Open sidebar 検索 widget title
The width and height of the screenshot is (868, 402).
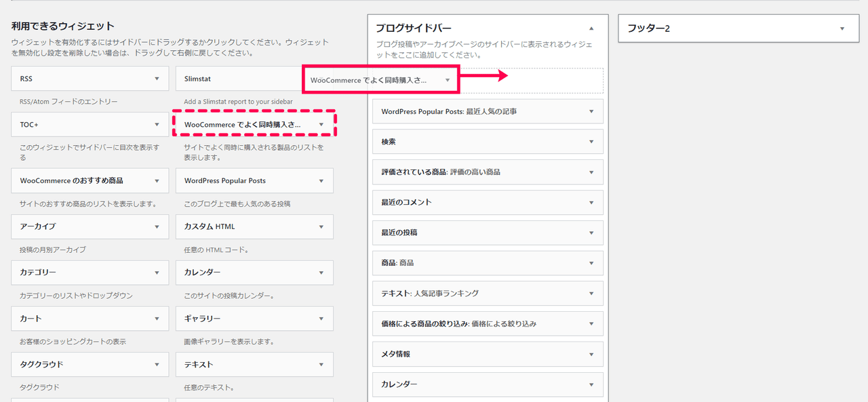(x=389, y=142)
